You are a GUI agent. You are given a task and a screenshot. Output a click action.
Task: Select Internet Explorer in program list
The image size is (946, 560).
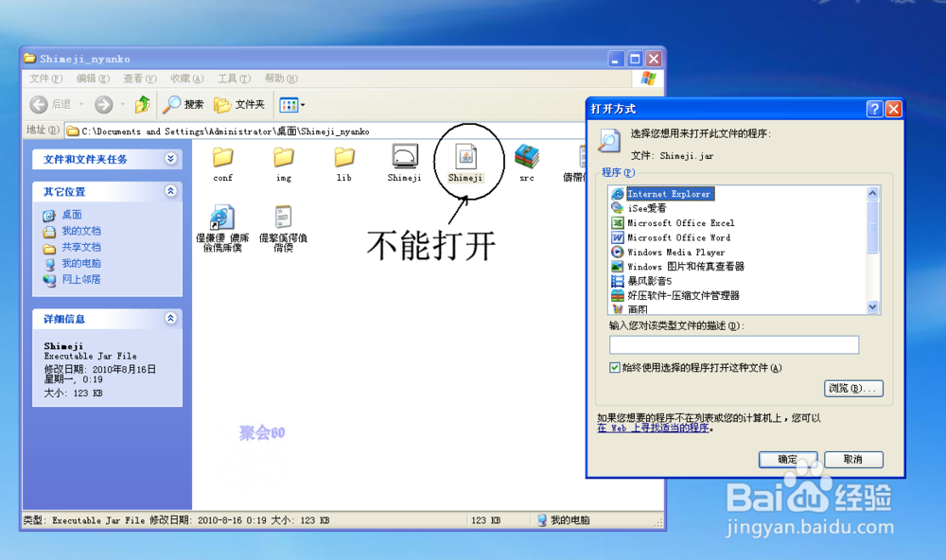point(670,194)
